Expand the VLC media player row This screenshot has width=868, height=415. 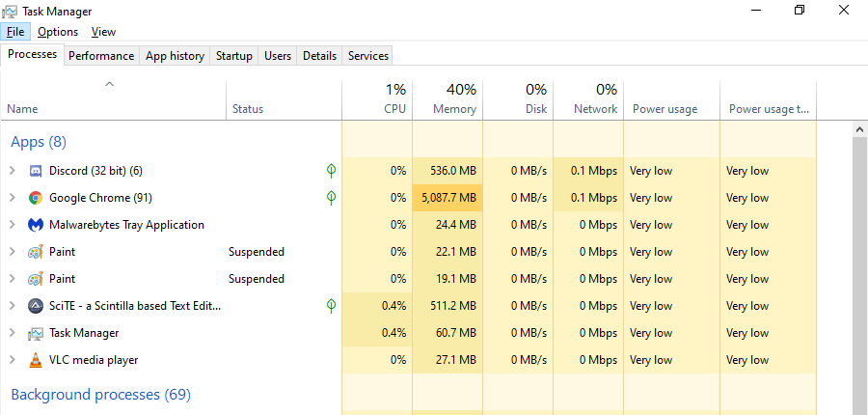(x=12, y=360)
